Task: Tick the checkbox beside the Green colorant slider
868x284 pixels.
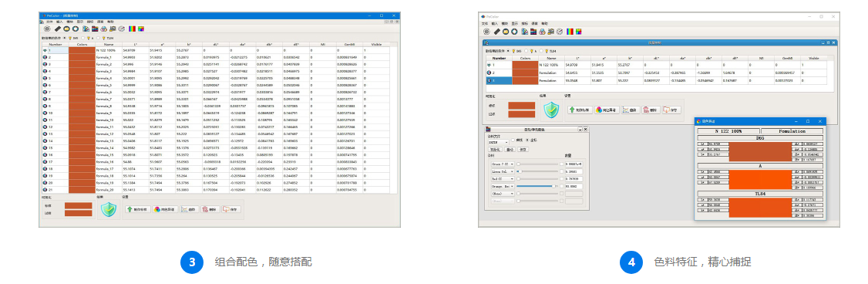Action: click(561, 164)
